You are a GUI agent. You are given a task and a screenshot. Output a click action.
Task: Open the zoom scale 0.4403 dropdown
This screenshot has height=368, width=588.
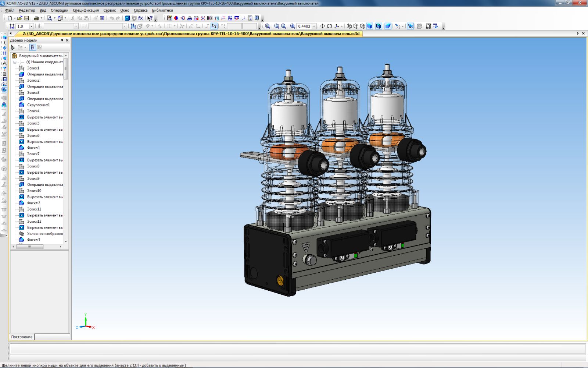pos(314,26)
